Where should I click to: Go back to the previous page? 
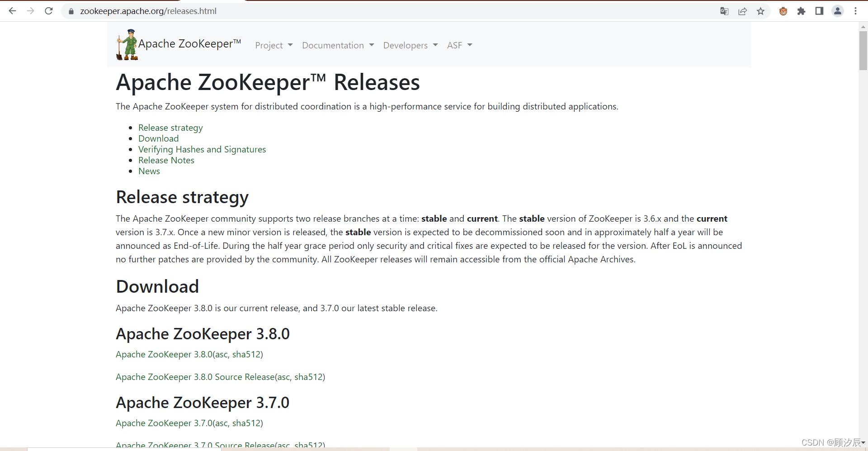[x=13, y=11]
